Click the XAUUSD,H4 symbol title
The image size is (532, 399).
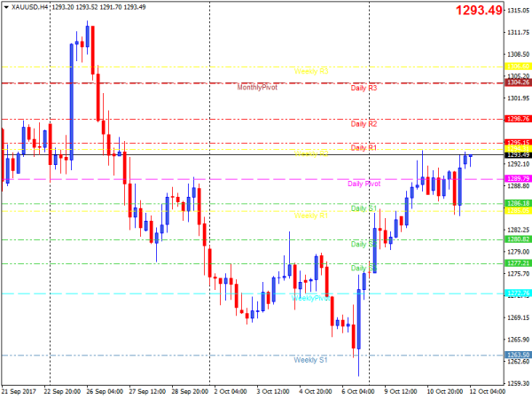[31, 6]
